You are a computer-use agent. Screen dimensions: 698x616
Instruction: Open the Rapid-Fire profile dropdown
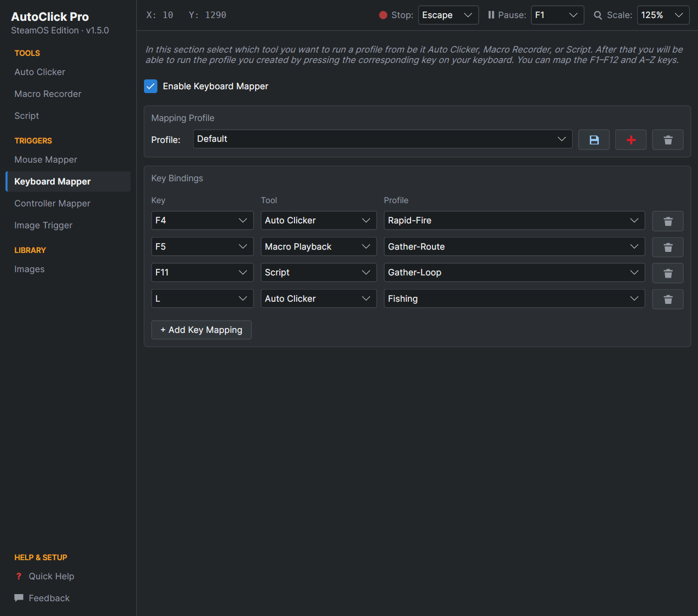pyautogui.click(x=514, y=220)
